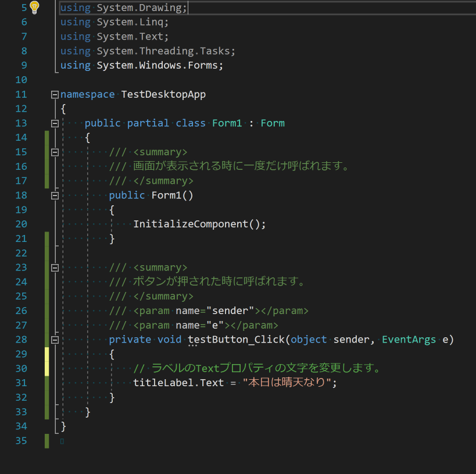Click the string "本日は晴天なり"
The width and height of the screenshot is (476, 474).
pyautogui.click(x=287, y=382)
